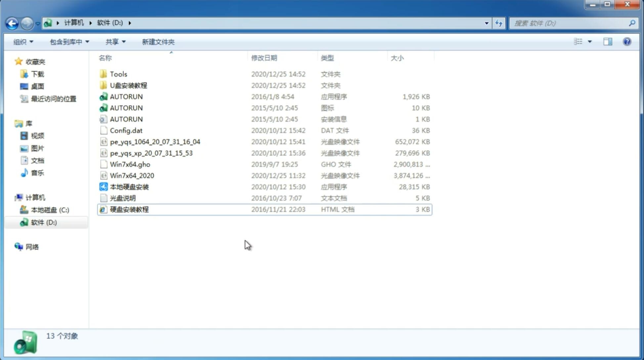This screenshot has width=644, height=360.
Task: Click 新建文件夹 button
Action: 158,42
